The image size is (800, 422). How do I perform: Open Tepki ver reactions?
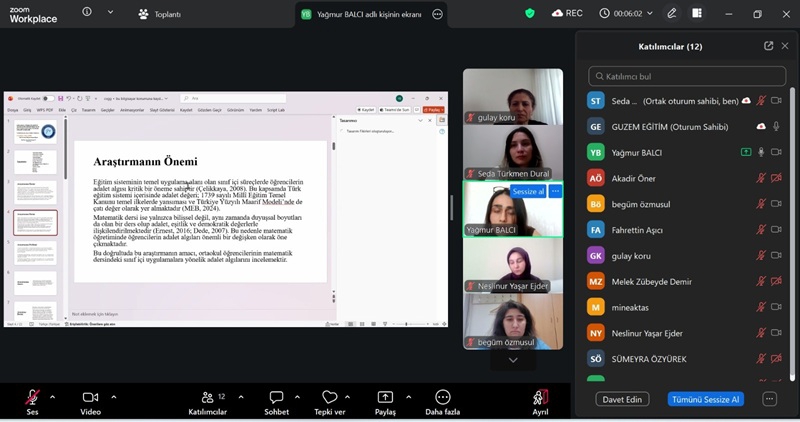(x=330, y=402)
